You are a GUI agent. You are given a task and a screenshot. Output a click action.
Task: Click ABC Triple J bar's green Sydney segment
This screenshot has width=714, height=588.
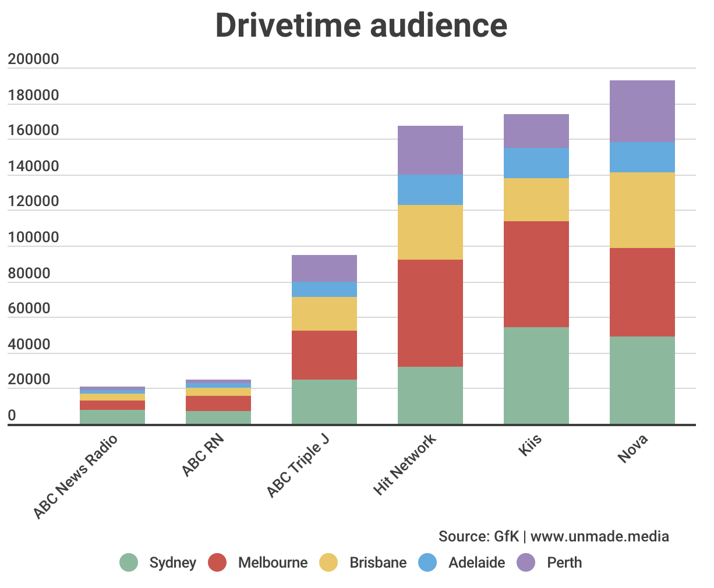[324, 402]
